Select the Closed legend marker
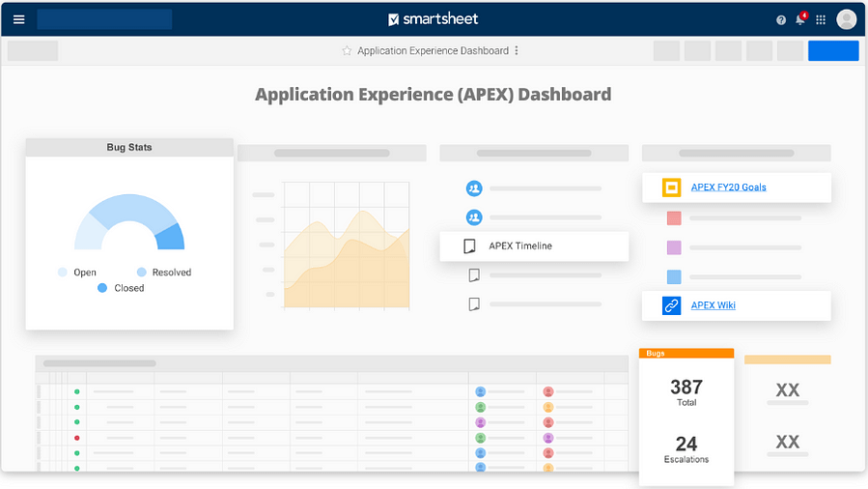Viewport: 868px width, 489px height. click(x=102, y=288)
